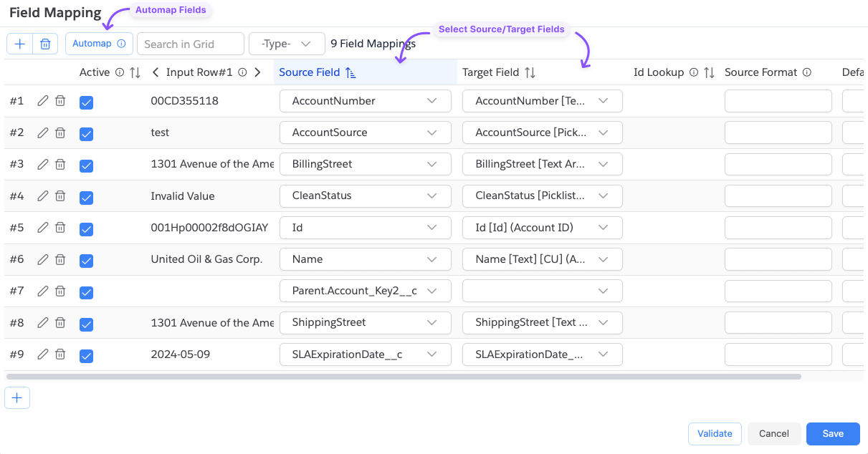
Task: Open Parent.Account_Key2__c source dropdown
Action: (x=366, y=291)
